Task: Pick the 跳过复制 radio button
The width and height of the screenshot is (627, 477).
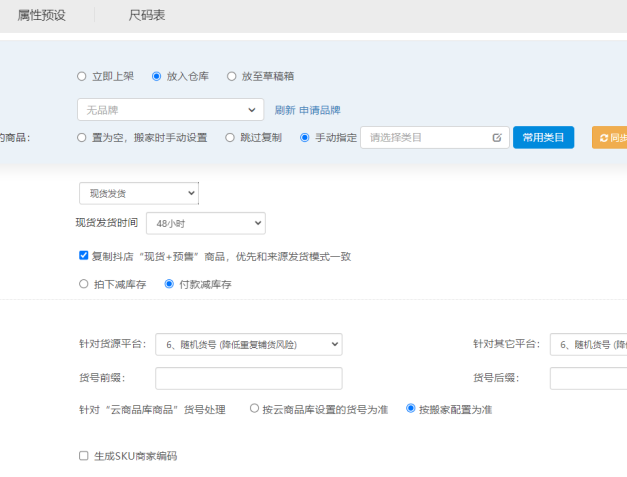Action: click(230, 138)
